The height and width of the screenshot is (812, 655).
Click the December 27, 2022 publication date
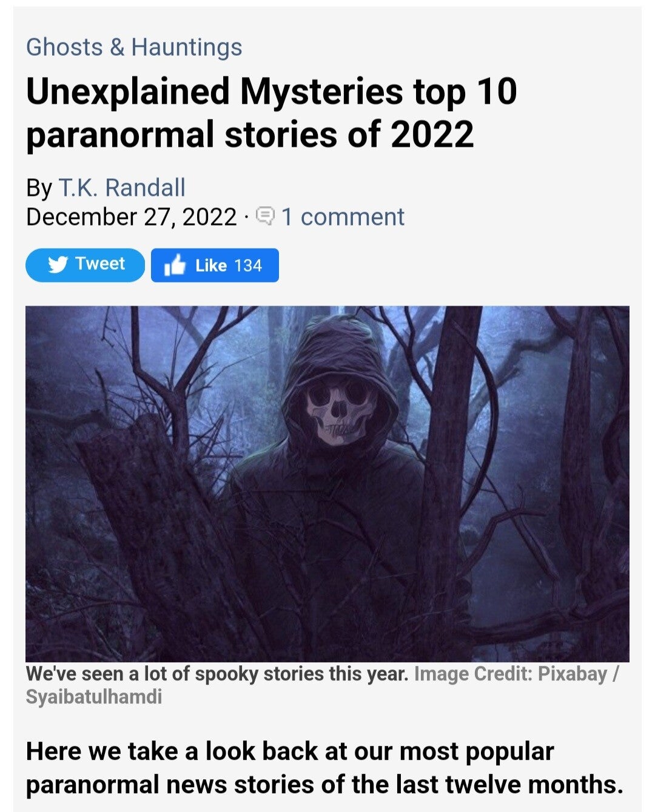pyautogui.click(x=131, y=217)
